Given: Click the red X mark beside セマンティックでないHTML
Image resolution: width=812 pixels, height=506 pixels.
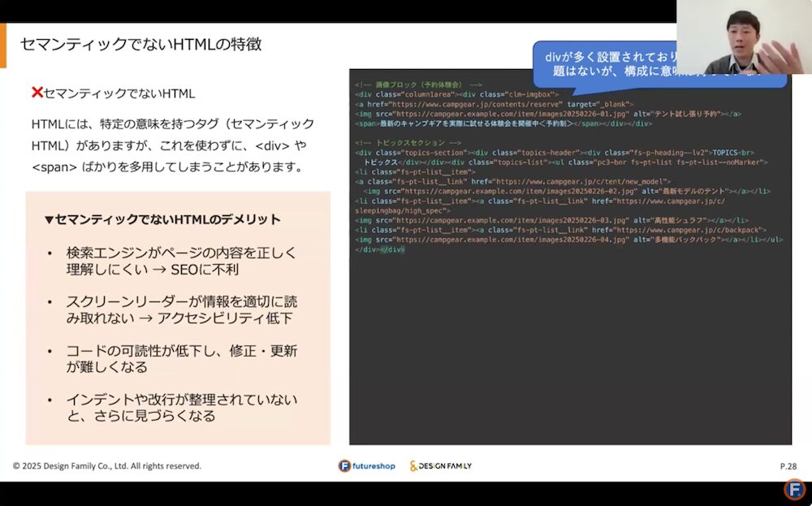Looking at the screenshot, I should [37, 93].
